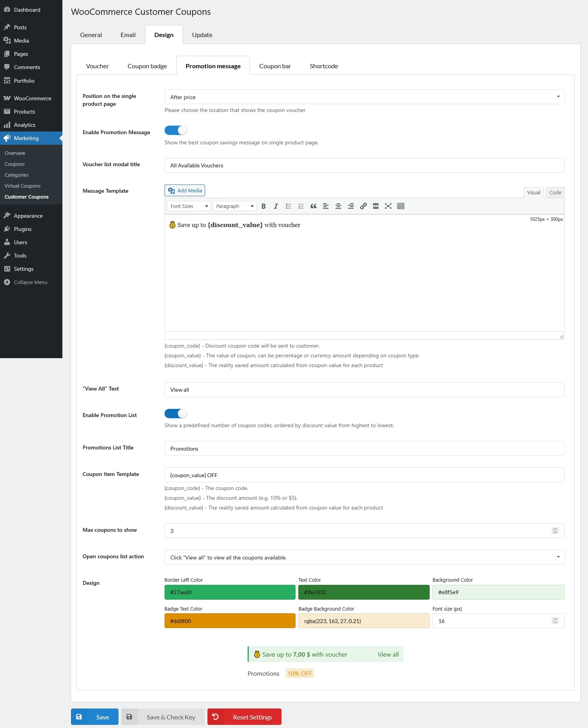Switch to the Coupon badge tab

tap(147, 66)
